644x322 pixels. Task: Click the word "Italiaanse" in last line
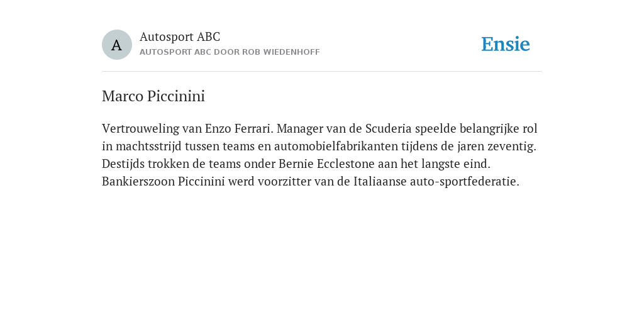380,182
